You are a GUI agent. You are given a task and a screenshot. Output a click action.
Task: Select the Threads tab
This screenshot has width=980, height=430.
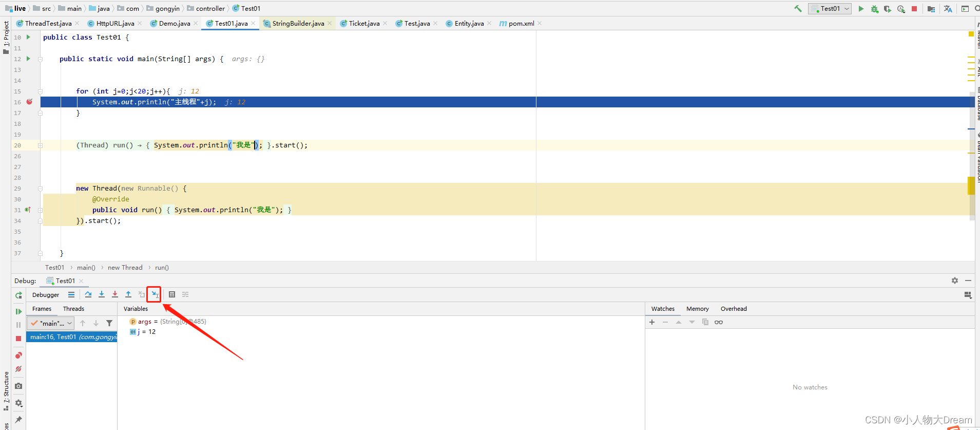click(x=73, y=309)
